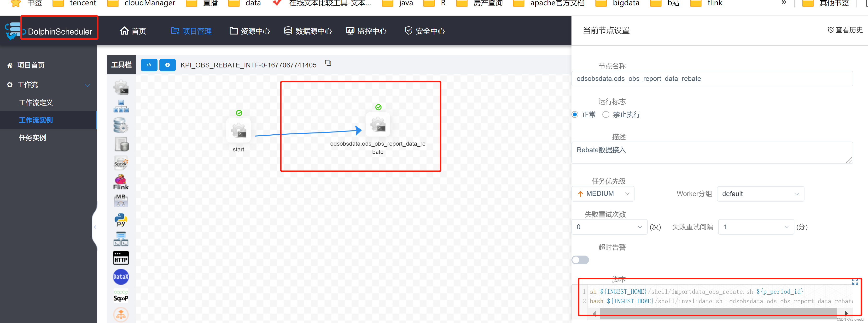Pick the Python task icon
Image resolution: width=868 pixels, height=323 pixels.
point(121,220)
